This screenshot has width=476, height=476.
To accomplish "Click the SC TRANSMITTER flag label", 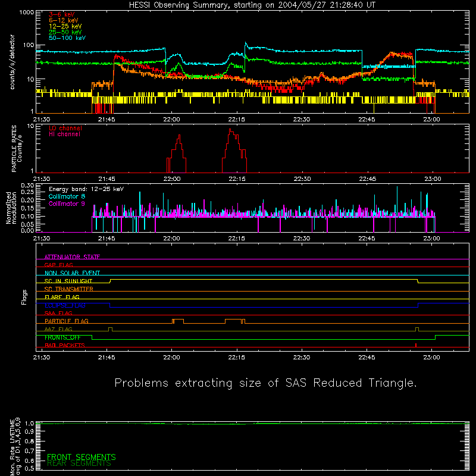I will pos(69,289).
